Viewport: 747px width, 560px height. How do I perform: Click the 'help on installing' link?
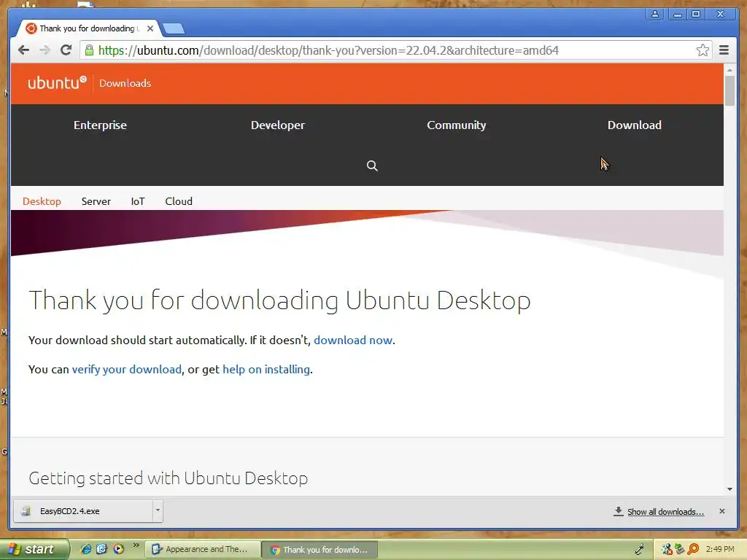click(x=266, y=369)
